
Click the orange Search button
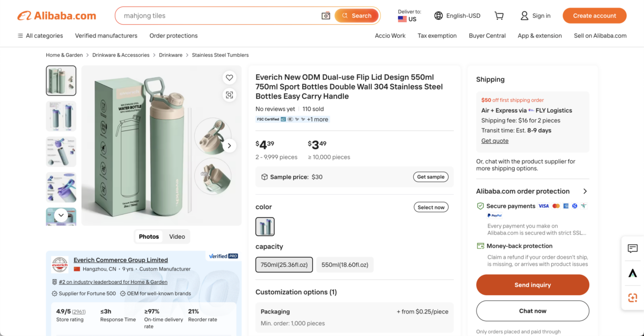[356, 16]
